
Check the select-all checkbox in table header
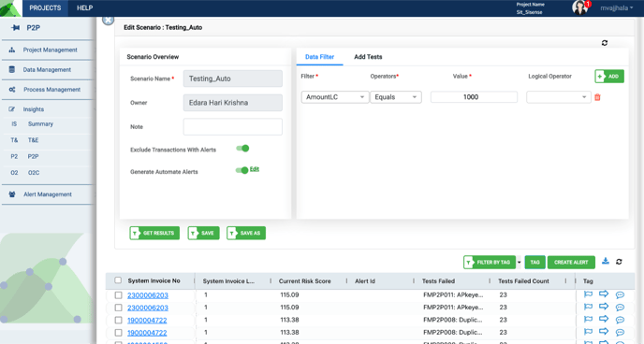pos(118,280)
